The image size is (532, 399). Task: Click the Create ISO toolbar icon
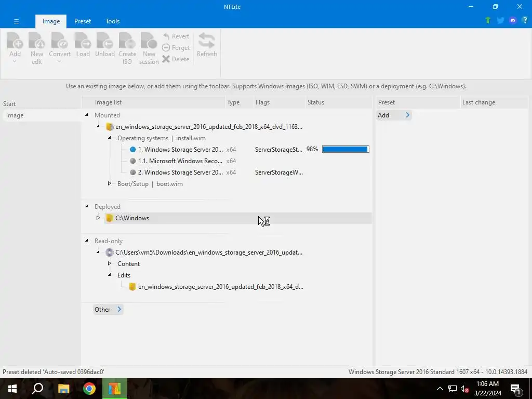(127, 41)
